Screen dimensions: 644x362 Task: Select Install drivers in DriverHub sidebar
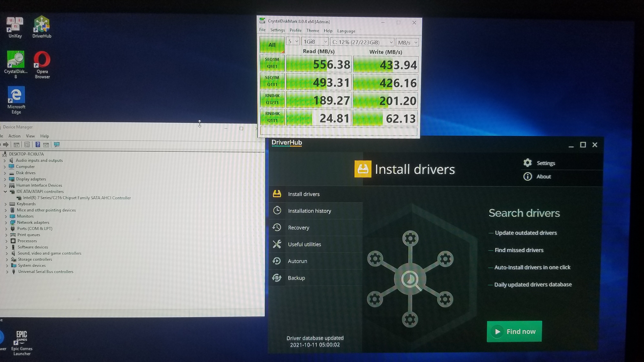[x=316, y=194]
